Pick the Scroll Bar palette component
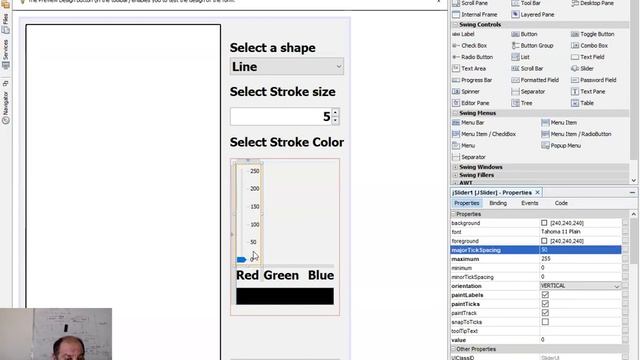 (527, 69)
